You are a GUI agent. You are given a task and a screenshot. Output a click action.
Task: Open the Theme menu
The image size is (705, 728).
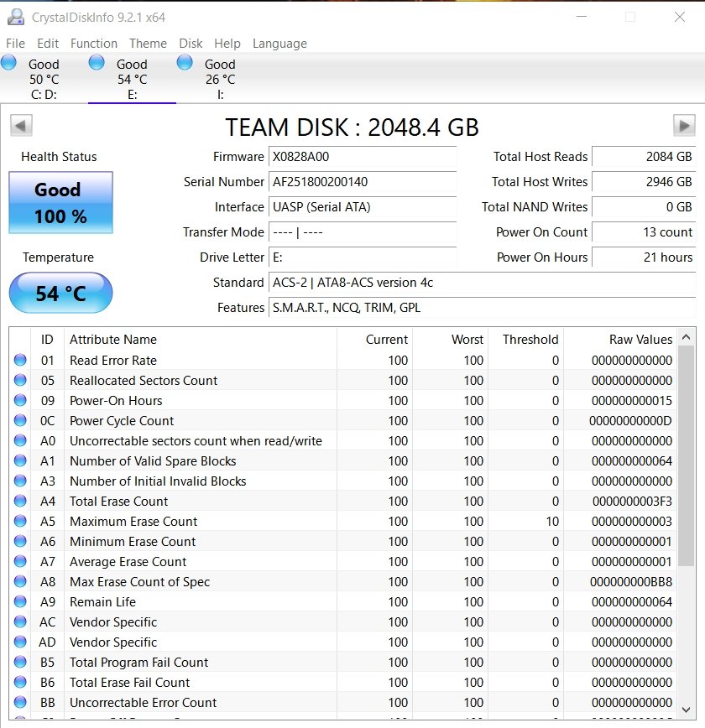pos(148,44)
